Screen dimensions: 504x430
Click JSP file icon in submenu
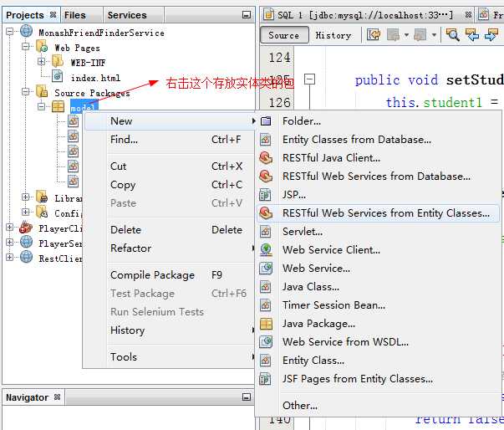266,195
